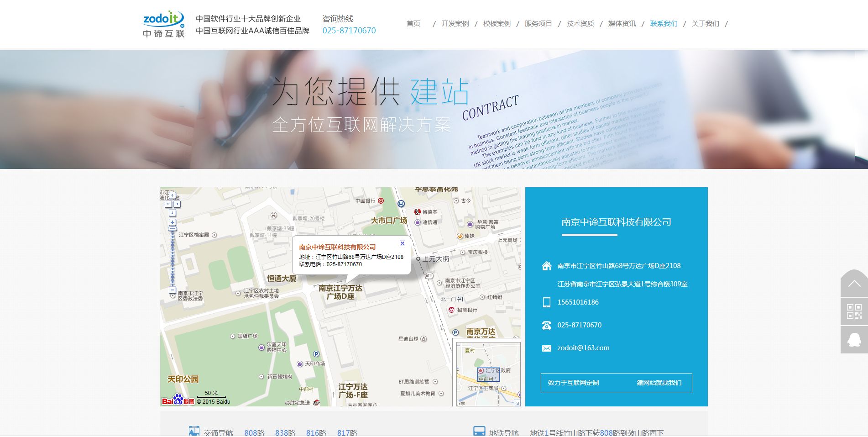Click the bus stop icon near 大市口广场
The height and width of the screenshot is (437, 868).
tap(401, 204)
